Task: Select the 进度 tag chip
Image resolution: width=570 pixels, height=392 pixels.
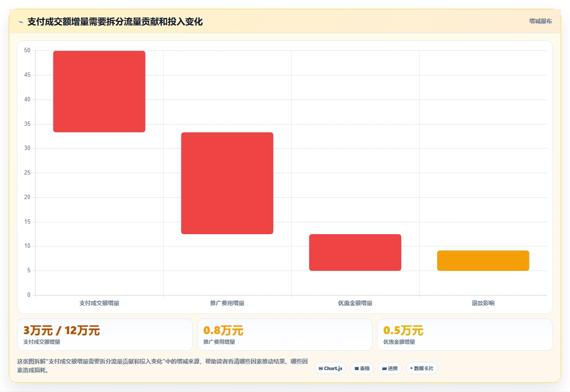Action: (x=390, y=368)
